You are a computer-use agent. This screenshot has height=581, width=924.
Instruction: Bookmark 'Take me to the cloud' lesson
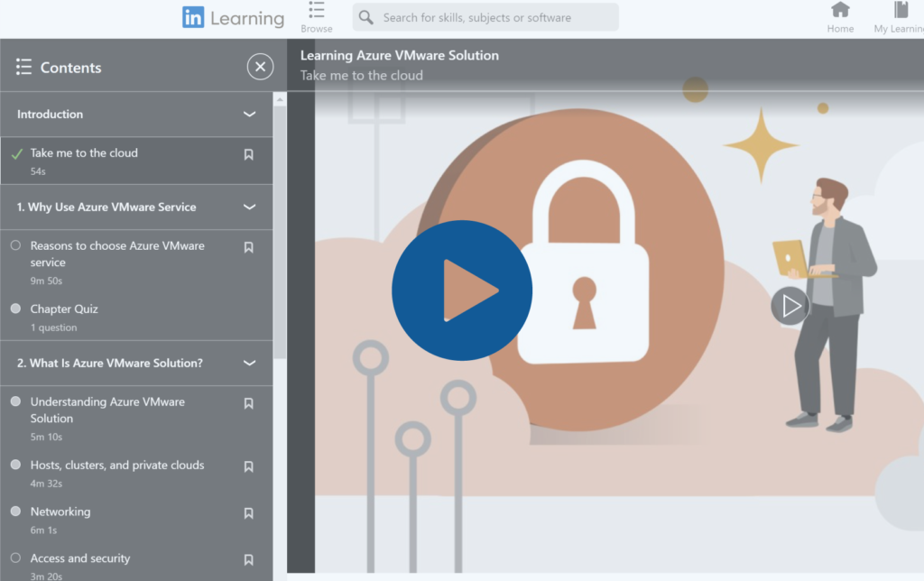coord(249,154)
